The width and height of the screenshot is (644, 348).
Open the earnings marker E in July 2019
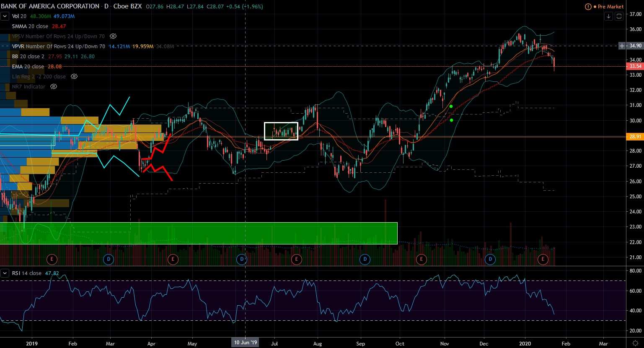coord(296,259)
